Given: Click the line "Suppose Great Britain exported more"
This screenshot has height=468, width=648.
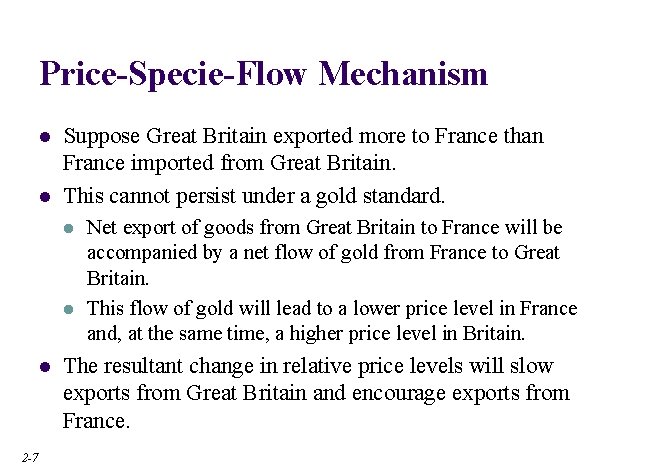Looking at the screenshot, I should pos(303,136).
